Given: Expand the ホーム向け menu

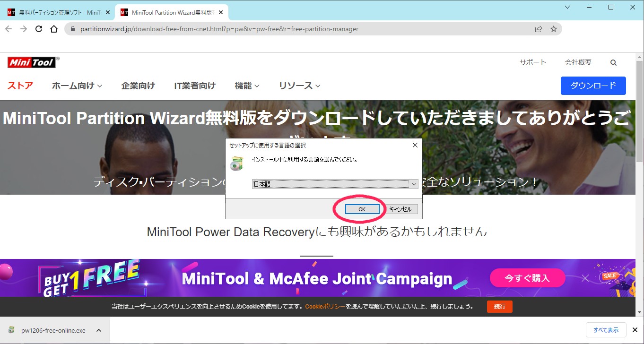Looking at the screenshot, I should tap(77, 86).
